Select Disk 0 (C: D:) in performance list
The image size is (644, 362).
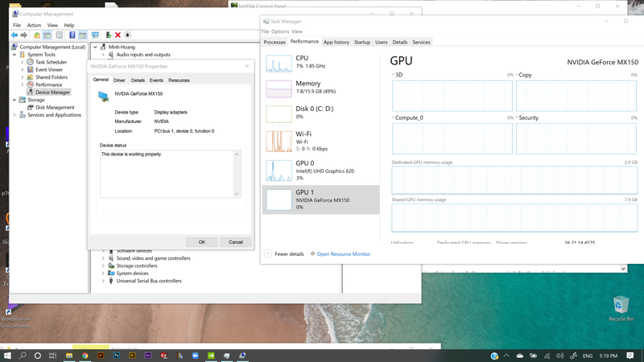tap(320, 113)
